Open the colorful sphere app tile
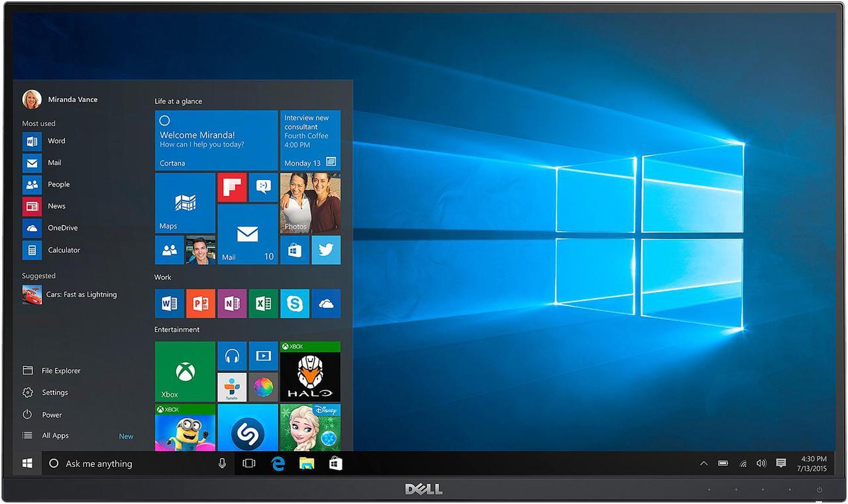Screen dimensions: 848x504 coord(263,387)
